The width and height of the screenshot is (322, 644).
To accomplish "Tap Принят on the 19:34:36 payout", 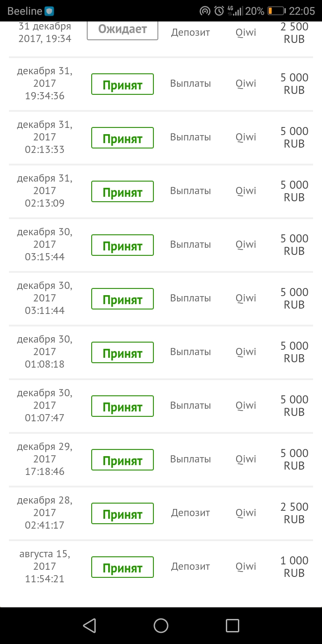I will click(123, 84).
